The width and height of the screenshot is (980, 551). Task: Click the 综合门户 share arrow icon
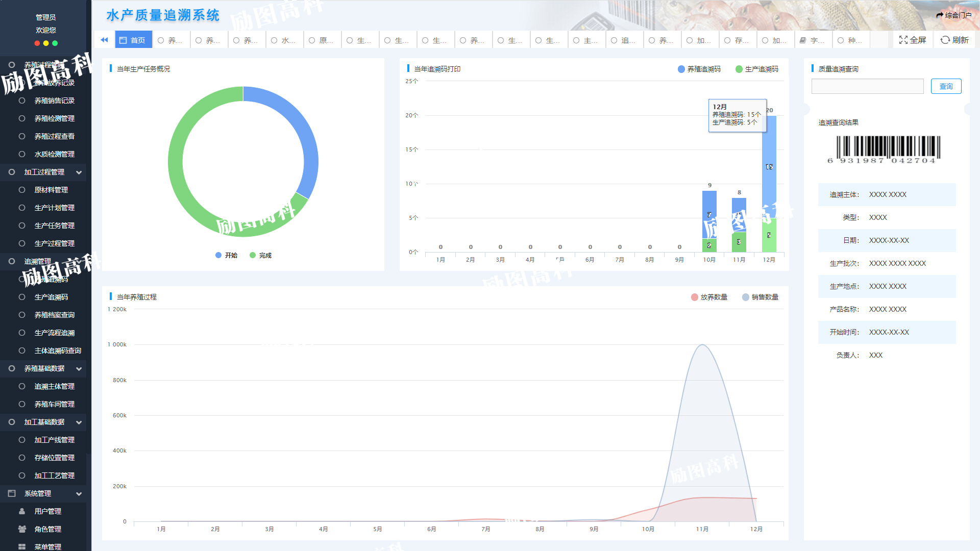point(940,15)
